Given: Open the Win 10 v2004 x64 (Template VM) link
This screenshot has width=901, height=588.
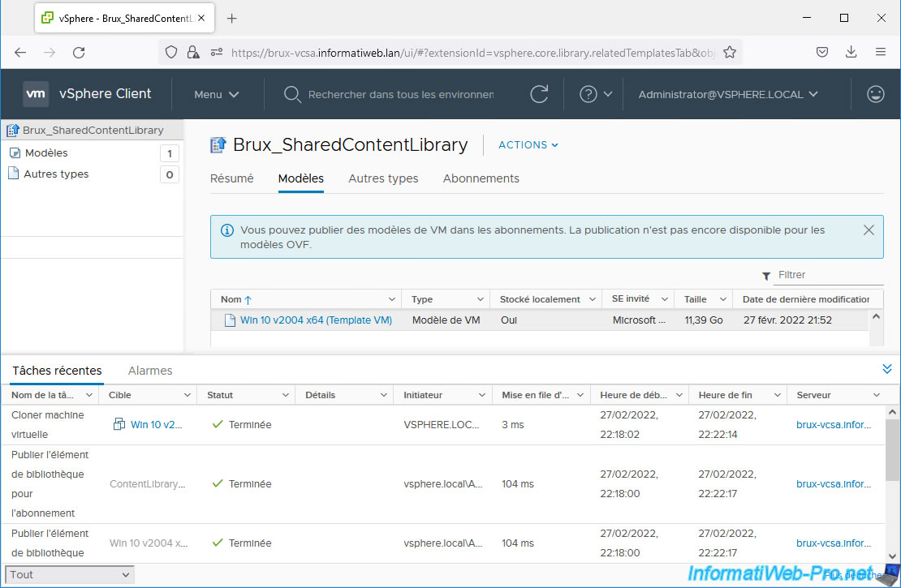Looking at the screenshot, I should click(316, 320).
